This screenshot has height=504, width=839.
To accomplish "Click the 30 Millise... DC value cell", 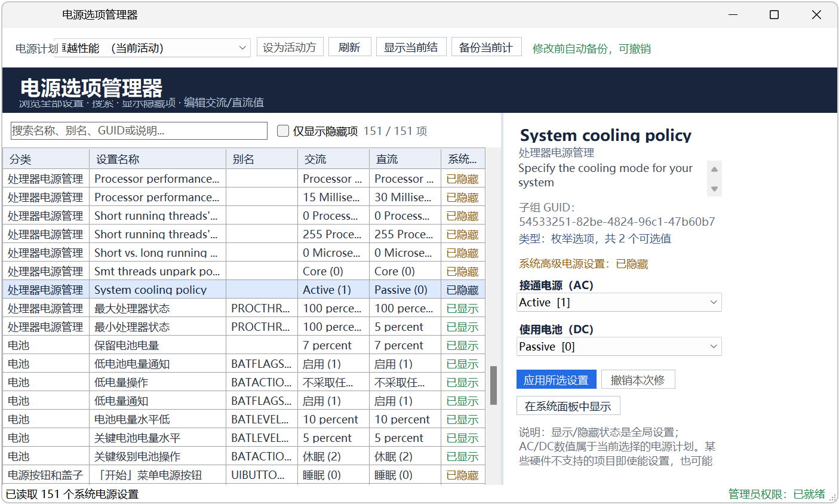I will click(405, 197).
